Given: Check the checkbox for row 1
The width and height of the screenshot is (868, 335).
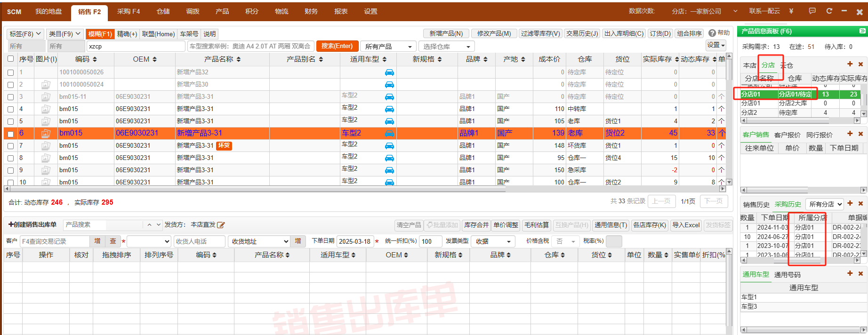Looking at the screenshot, I should (x=10, y=72).
